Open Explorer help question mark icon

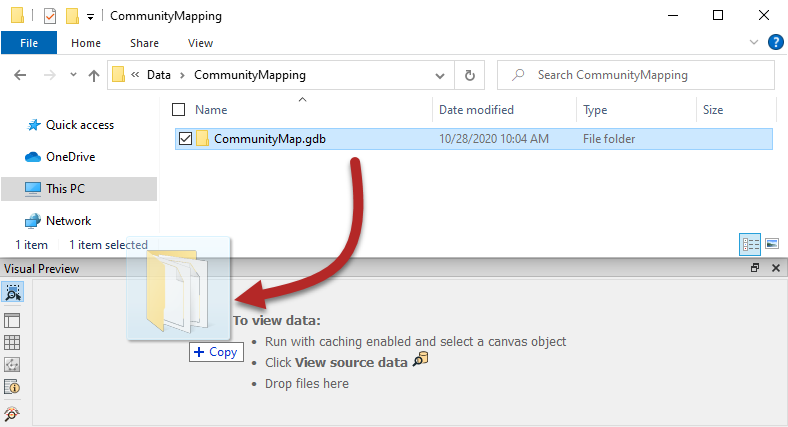click(775, 43)
